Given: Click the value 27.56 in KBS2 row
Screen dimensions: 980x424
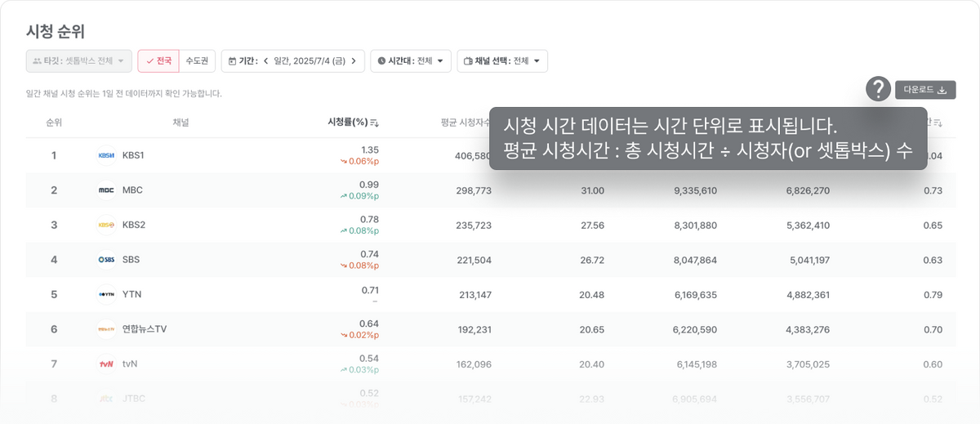Looking at the screenshot, I should coord(591,225).
